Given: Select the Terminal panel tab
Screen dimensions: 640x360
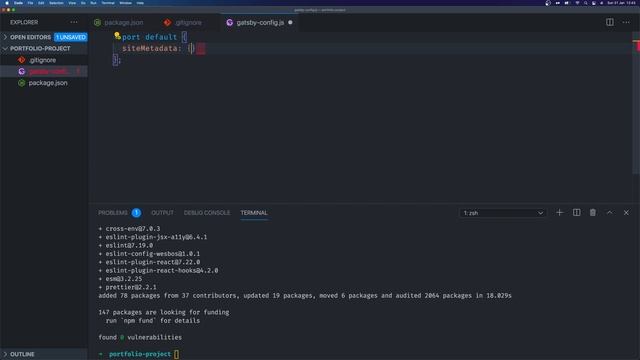Looking at the screenshot, I should click(254, 213).
